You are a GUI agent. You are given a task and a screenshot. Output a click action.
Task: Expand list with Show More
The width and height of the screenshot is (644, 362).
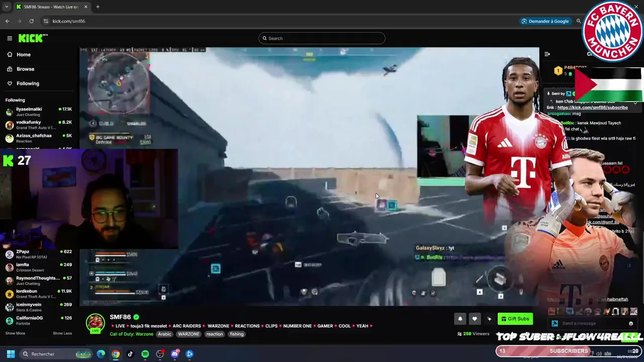[x=15, y=333]
